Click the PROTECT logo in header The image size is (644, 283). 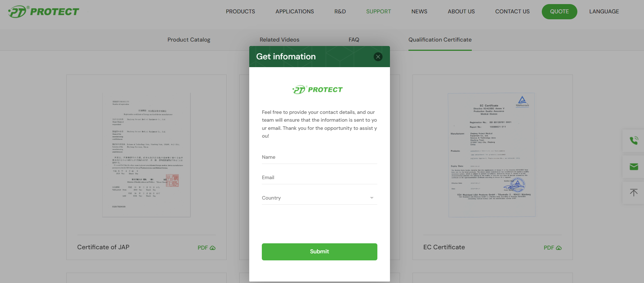(x=44, y=12)
